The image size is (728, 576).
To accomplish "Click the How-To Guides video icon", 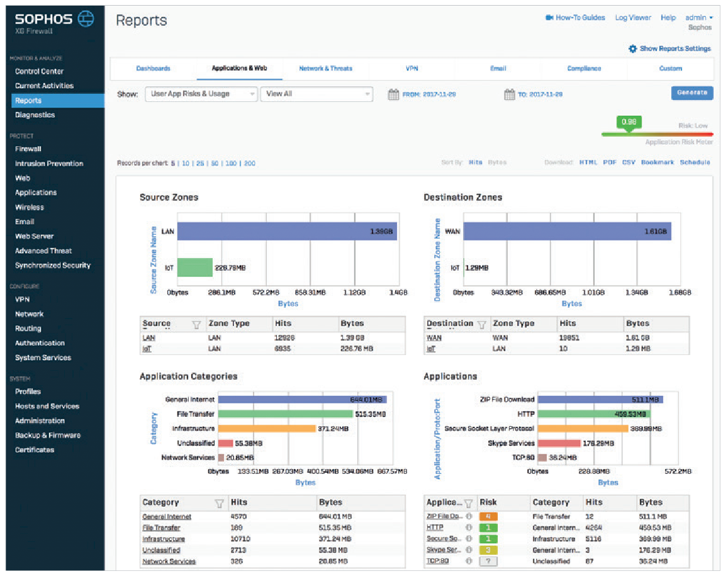I will 549,18.
